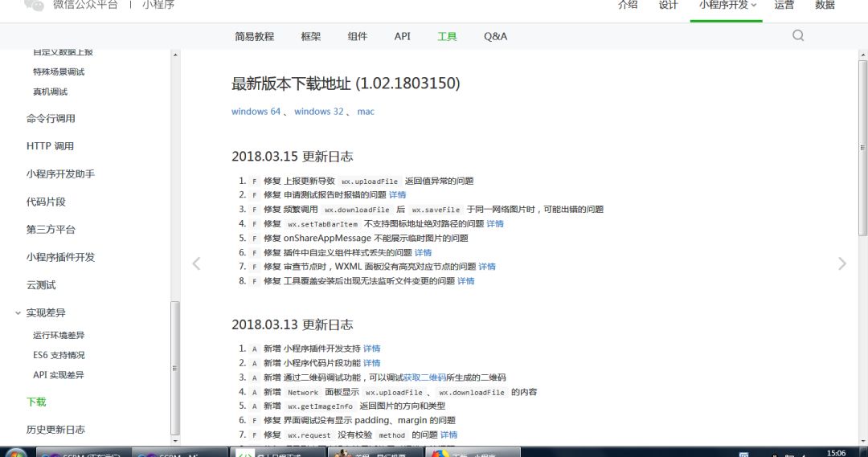Open the 小程序开发 dropdown menu
The image size is (868, 457).
[x=727, y=6]
